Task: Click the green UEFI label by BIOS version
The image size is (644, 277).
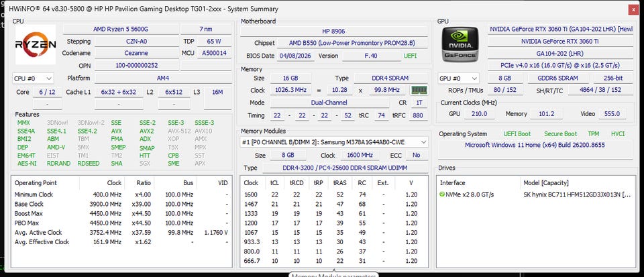Action: pos(410,56)
